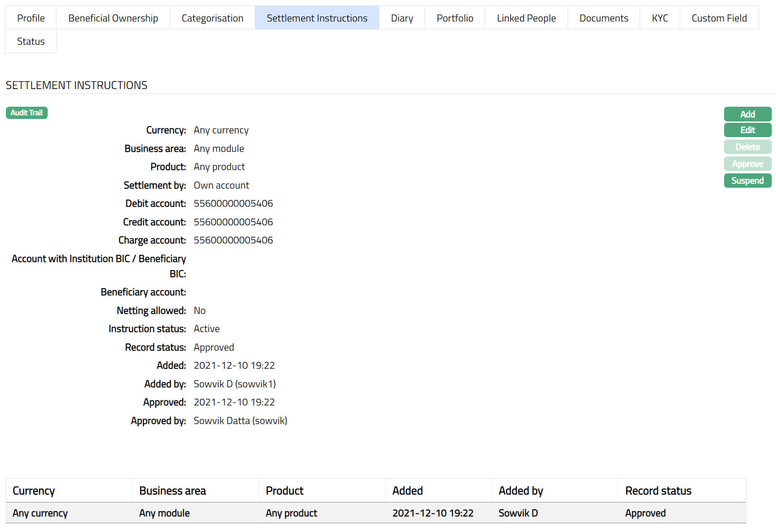Open the Profile tab

[31, 18]
